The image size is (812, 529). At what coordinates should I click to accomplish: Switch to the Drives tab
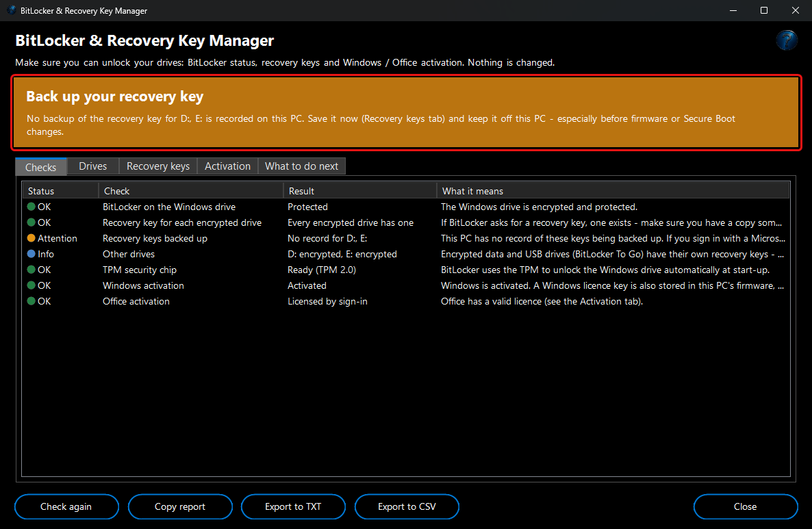92,166
